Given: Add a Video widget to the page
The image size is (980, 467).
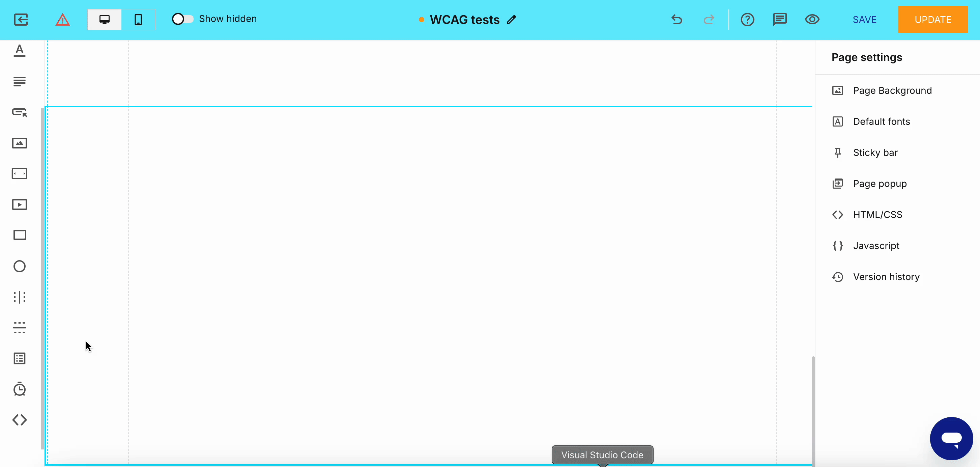Looking at the screenshot, I should [x=20, y=205].
